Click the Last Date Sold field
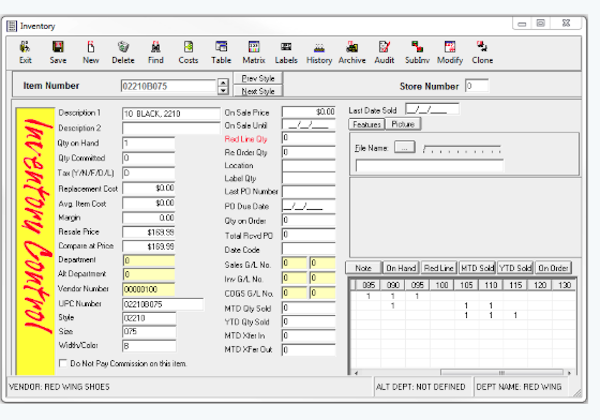This screenshot has height=420, width=600. pyautogui.click(x=432, y=109)
